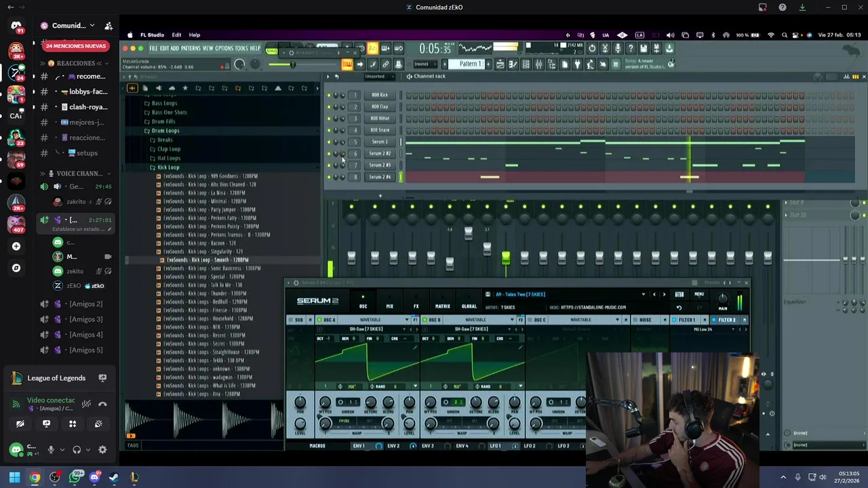Open the playlist view icon

[x=500, y=64]
